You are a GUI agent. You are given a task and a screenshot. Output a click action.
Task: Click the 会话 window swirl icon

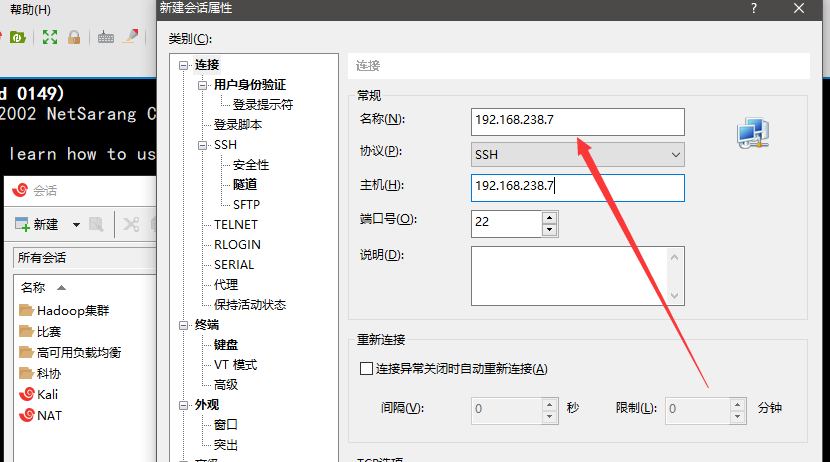[20, 190]
